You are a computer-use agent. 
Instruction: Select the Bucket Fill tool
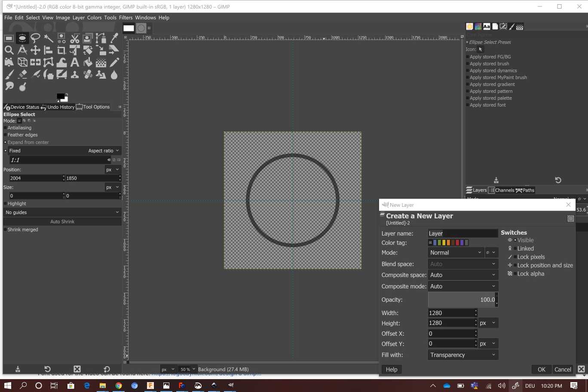(88, 62)
